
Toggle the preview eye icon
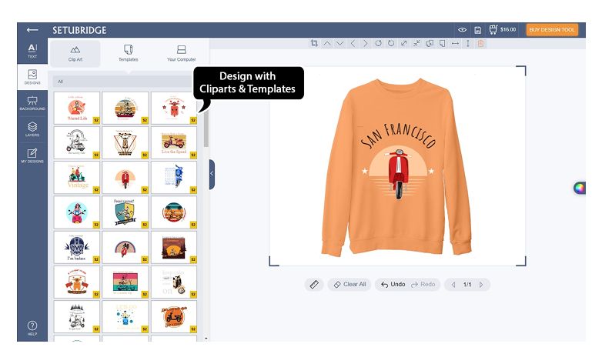463,30
